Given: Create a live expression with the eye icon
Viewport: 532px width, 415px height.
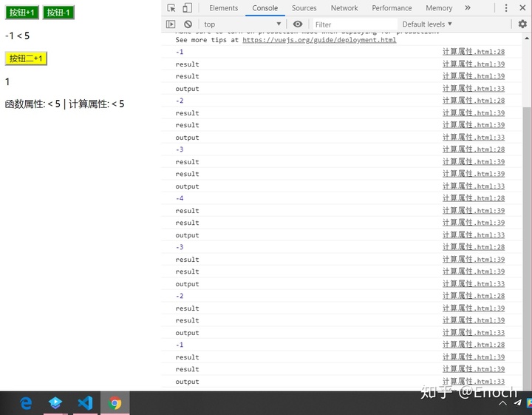Looking at the screenshot, I should point(298,24).
